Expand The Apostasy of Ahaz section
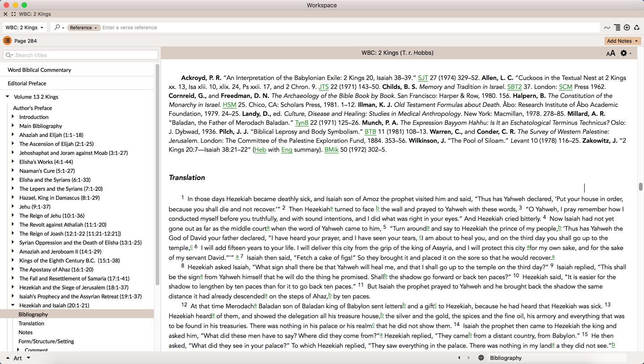The width and height of the screenshot is (644, 364). (13, 269)
